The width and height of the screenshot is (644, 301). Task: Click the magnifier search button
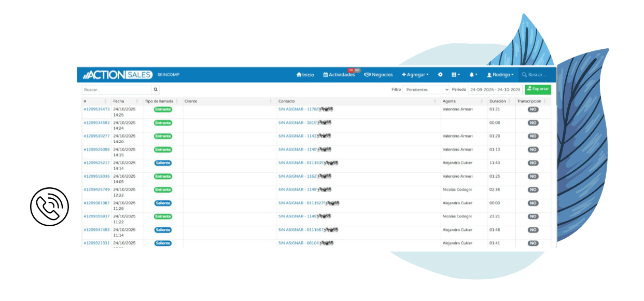(x=156, y=89)
